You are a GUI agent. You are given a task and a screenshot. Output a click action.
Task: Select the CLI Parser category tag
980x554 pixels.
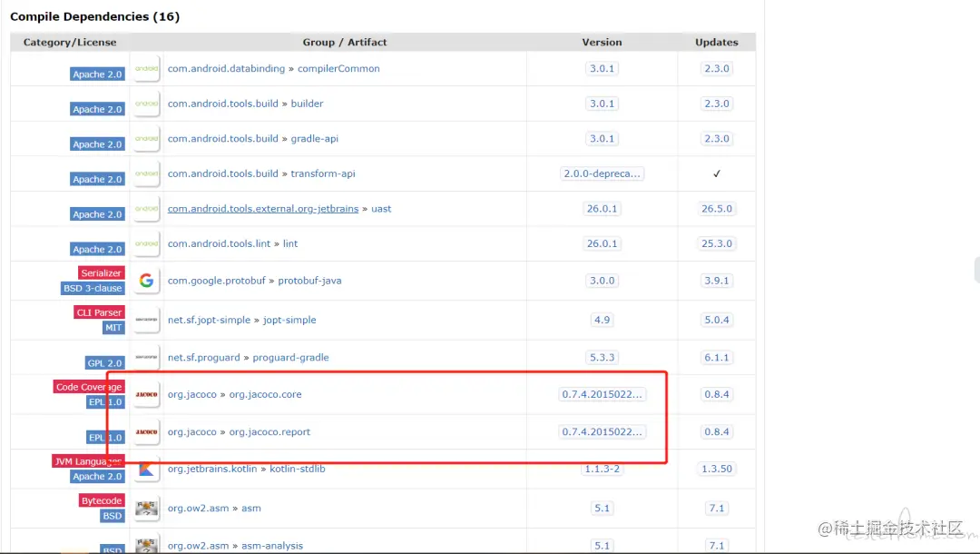[x=99, y=312]
